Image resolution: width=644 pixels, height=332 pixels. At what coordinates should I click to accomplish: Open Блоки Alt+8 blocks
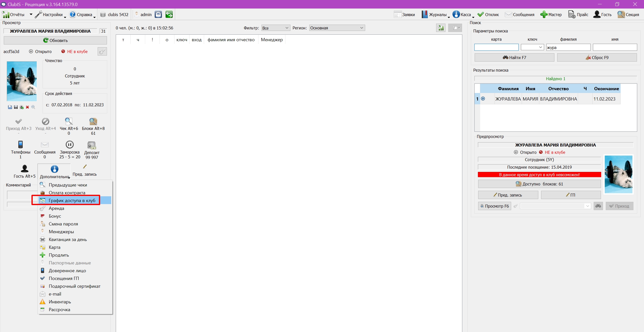click(x=93, y=126)
